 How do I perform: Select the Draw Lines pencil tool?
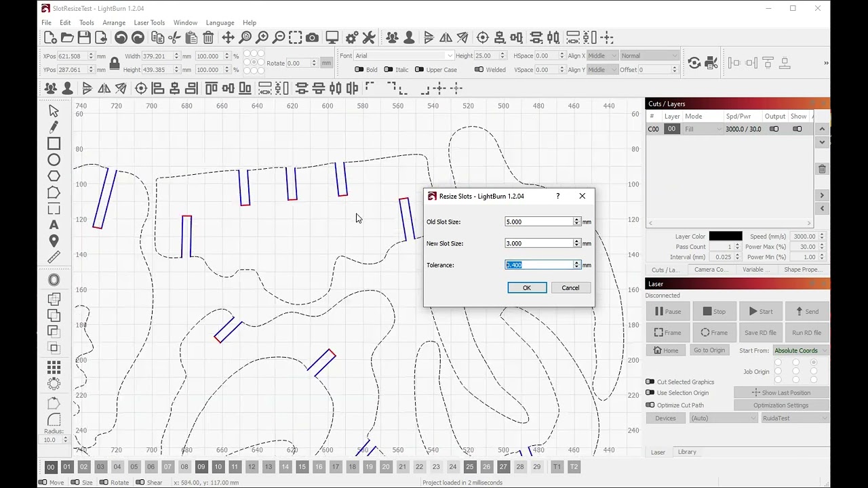tap(54, 127)
